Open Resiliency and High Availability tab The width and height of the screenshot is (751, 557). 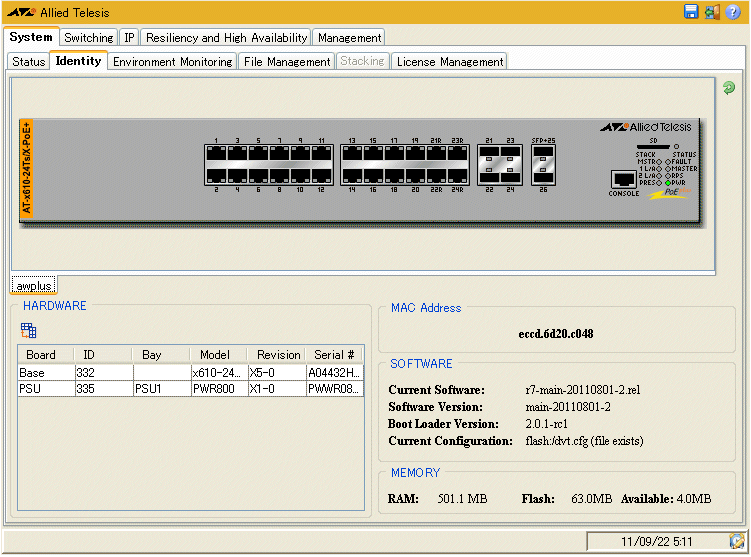click(x=226, y=37)
